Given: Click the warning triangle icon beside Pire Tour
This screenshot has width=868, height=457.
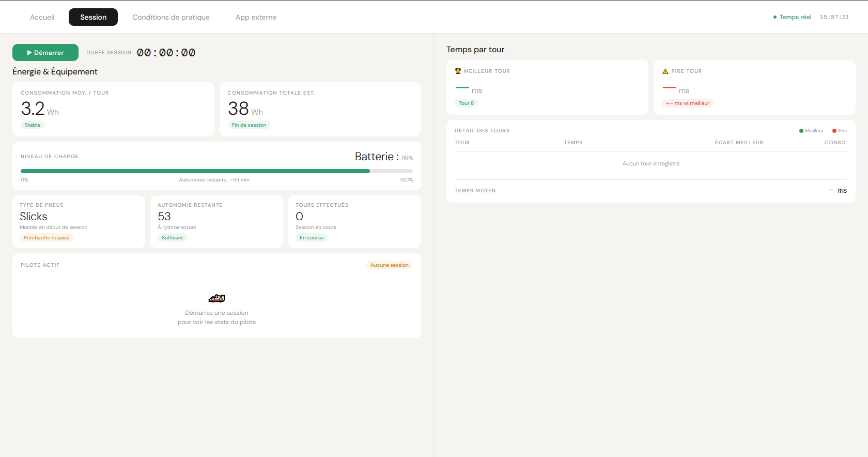Looking at the screenshot, I should (x=665, y=71).
